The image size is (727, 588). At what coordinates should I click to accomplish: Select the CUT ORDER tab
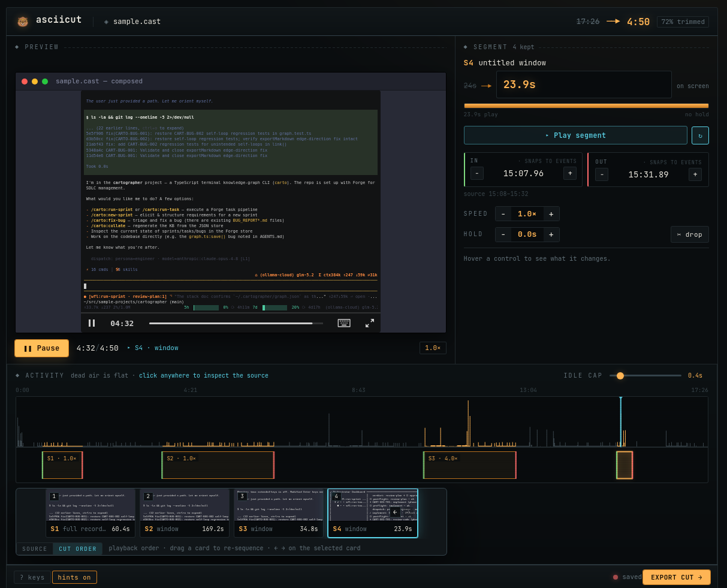[78, 549]
